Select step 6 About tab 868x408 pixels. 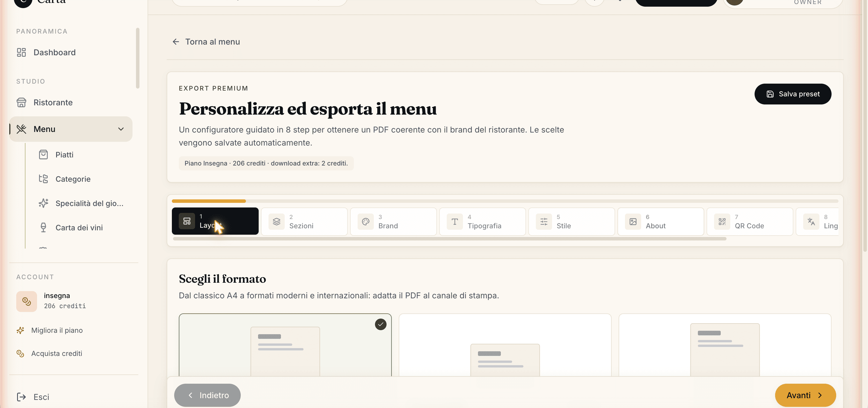click(661, 221)
